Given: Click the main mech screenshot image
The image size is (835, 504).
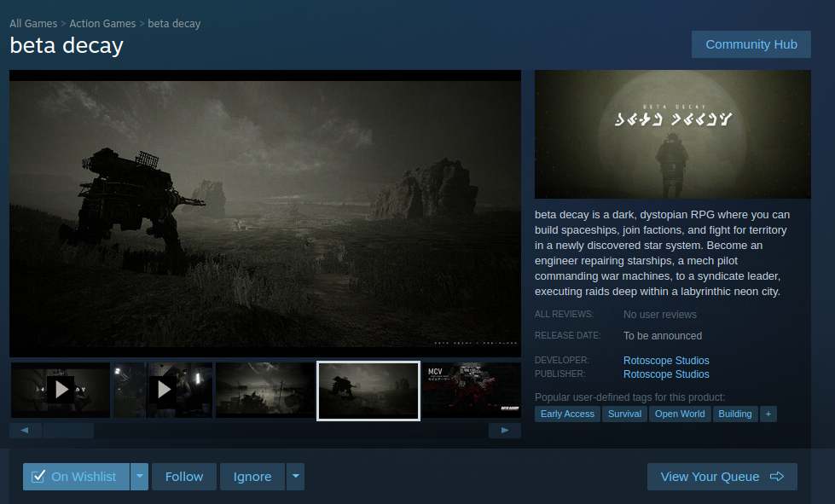Looking at the screenshot, I should click(x=265, y=213).
